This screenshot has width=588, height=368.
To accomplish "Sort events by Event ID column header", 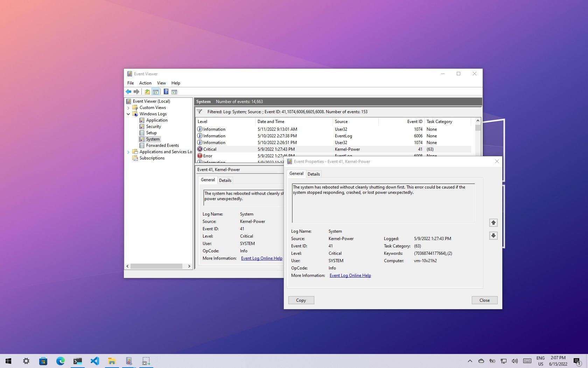I will coord(401,122).
